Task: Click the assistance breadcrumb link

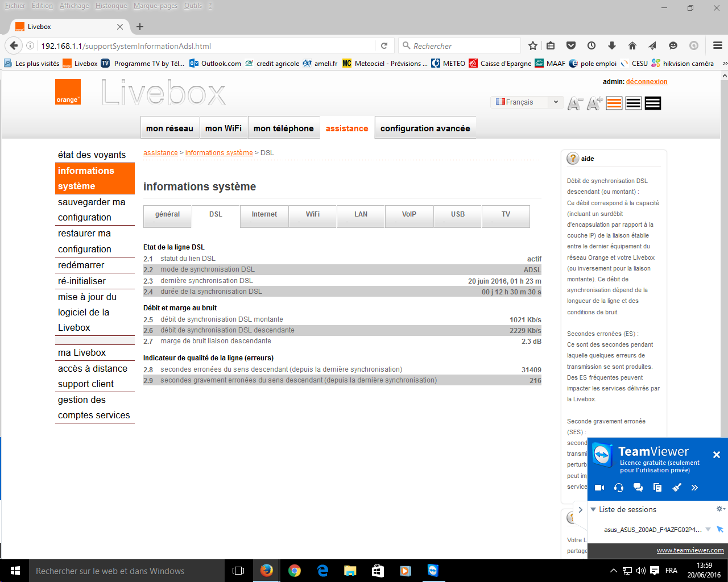Action: [x=160, y=153]
